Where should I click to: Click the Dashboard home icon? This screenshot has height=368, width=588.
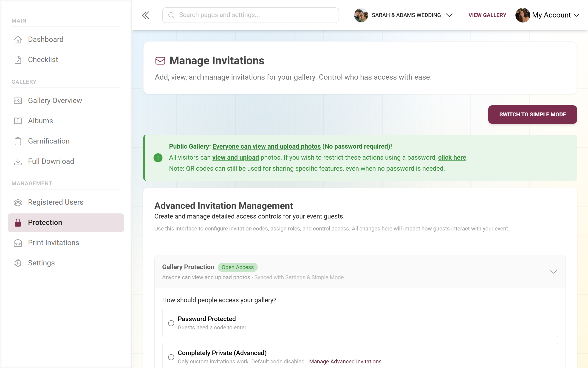click(x=18, y=39)
